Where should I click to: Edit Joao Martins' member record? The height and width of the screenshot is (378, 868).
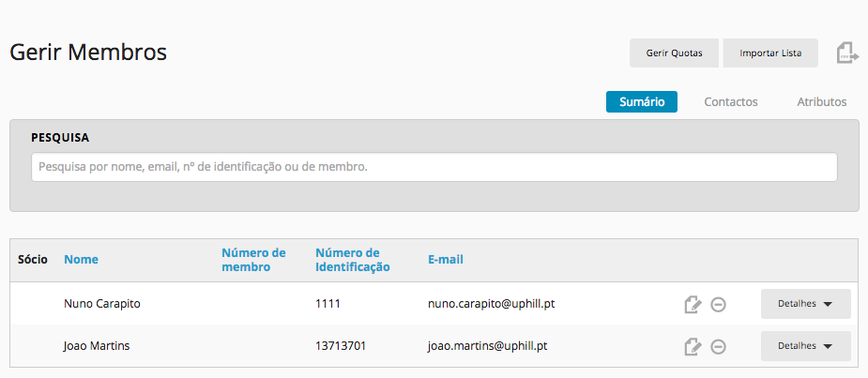(x=692, y=346)
